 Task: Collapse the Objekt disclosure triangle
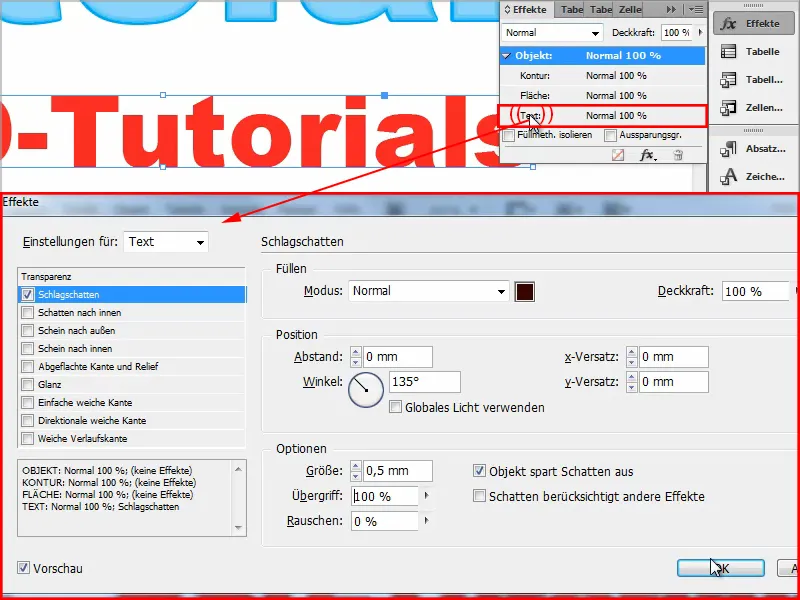(x=506, y=56)
